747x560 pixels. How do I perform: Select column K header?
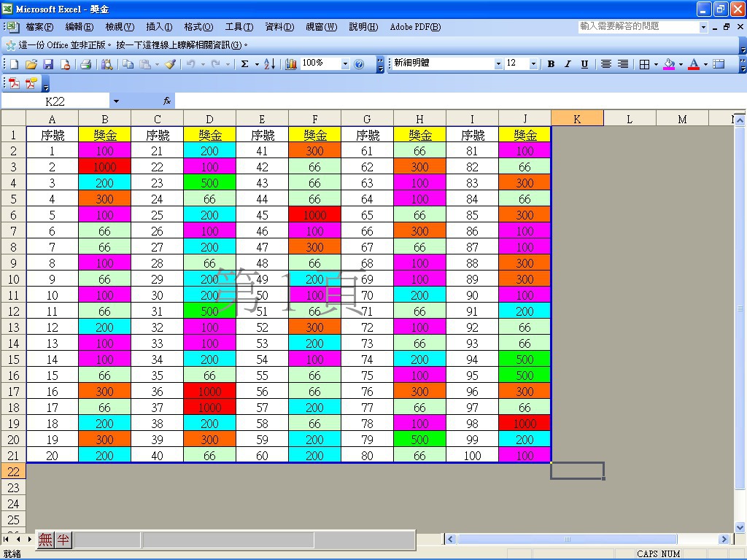pyautogui.click(x=577, y=119)
